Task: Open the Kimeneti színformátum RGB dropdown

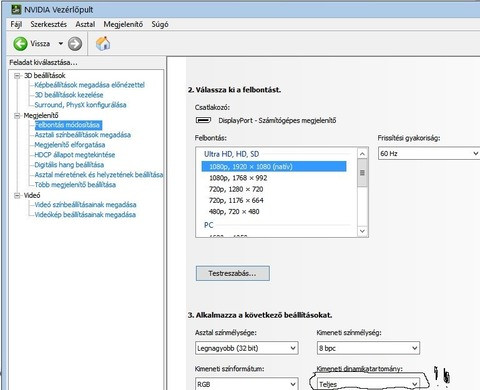Action: pos(247,384)
